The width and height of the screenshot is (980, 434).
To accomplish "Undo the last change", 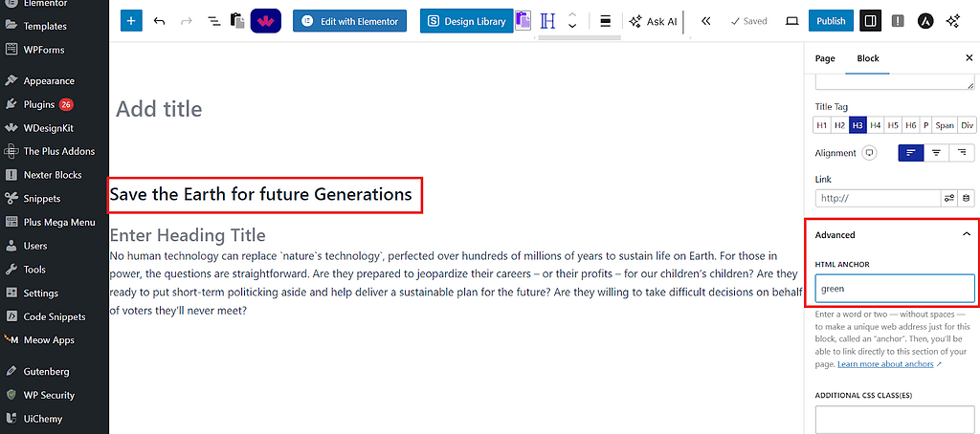I will pos(159,21).
